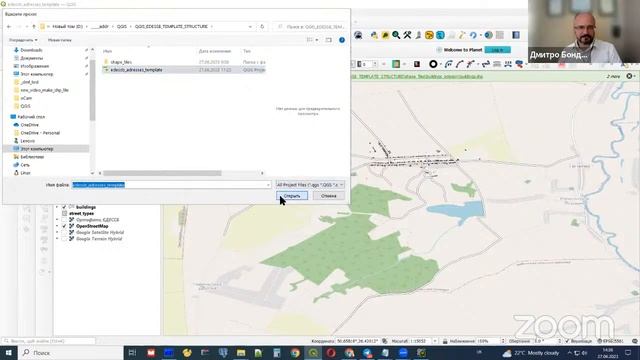This screenshot has height=360, width=640.
Task: Click the QGIS coordinate field in status bar
Action: pyautogui.click(x=358, y=341)
